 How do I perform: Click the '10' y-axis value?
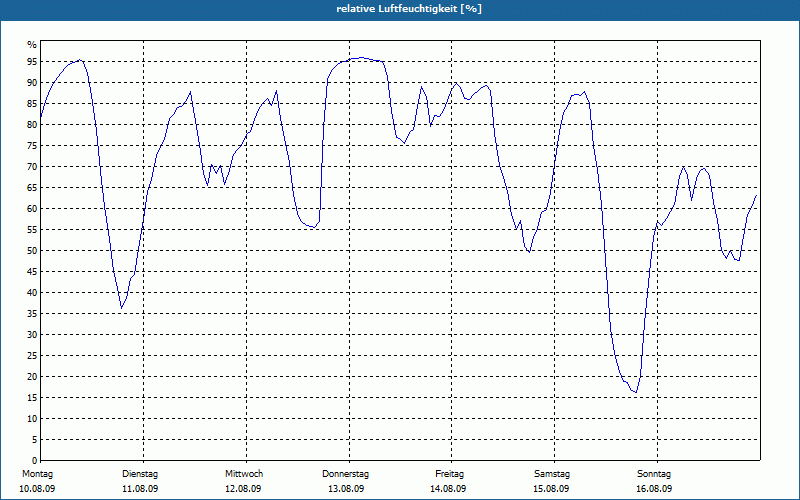click(32, 419)
